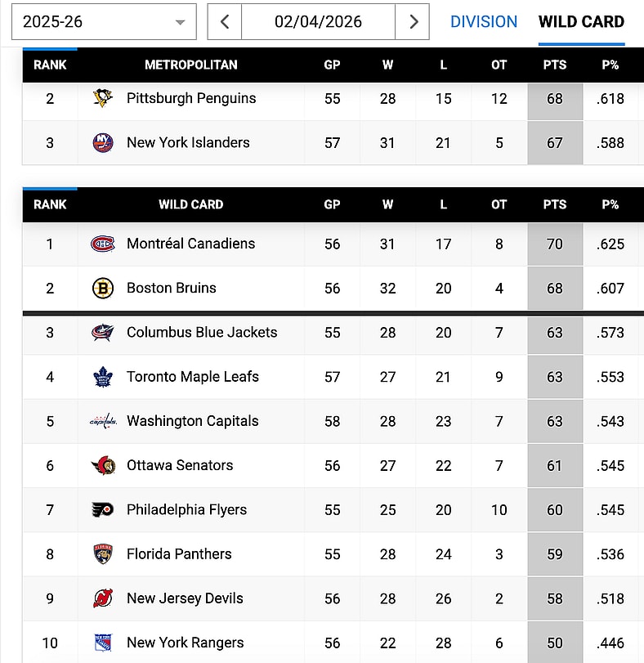Sort Metropolitan table by GP column

click(x=332, y=65)
